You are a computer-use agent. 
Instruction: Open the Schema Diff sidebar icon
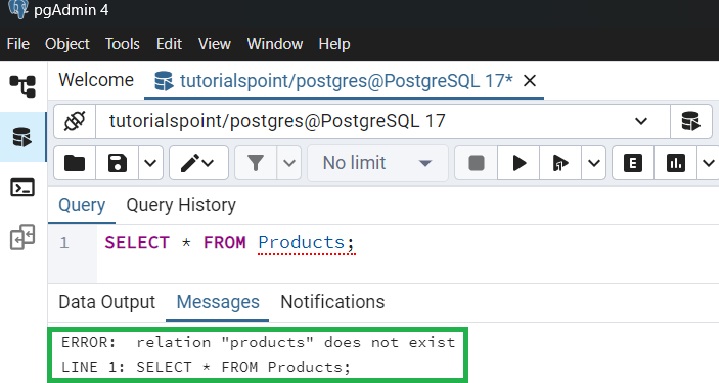22,237
